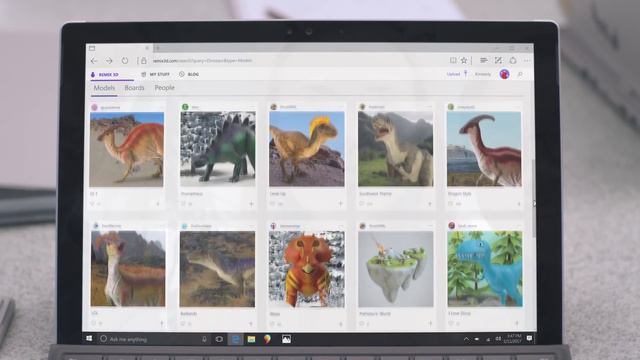Like the yellow-crested dinosaur model
The width and height of the screenshot is (640, 360).
[x=273, y=203]
